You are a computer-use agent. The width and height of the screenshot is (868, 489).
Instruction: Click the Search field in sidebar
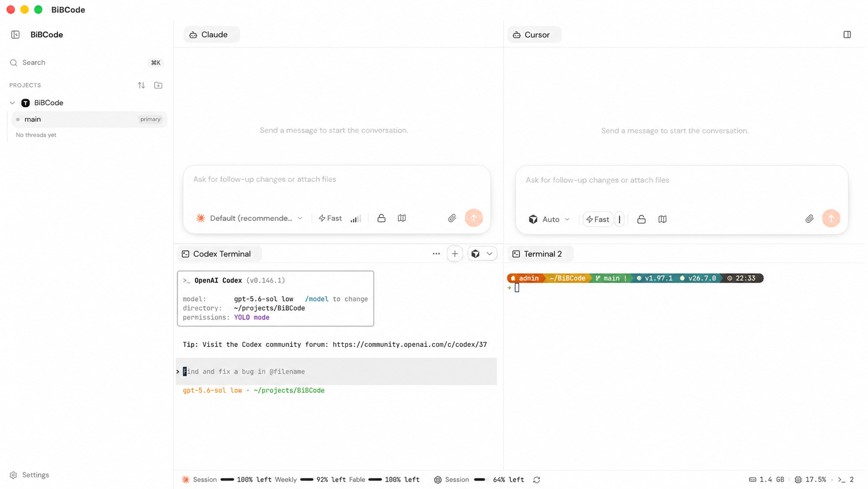(x=86, y=62)
